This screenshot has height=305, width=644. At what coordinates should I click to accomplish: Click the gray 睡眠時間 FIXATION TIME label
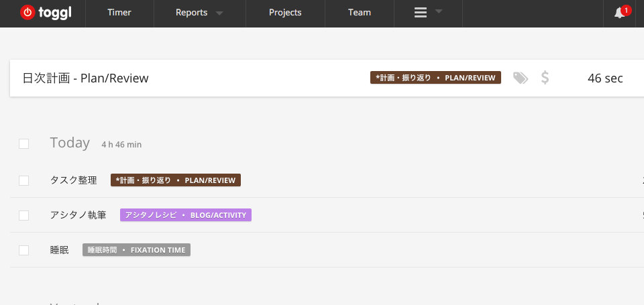[x=137, y=250]
